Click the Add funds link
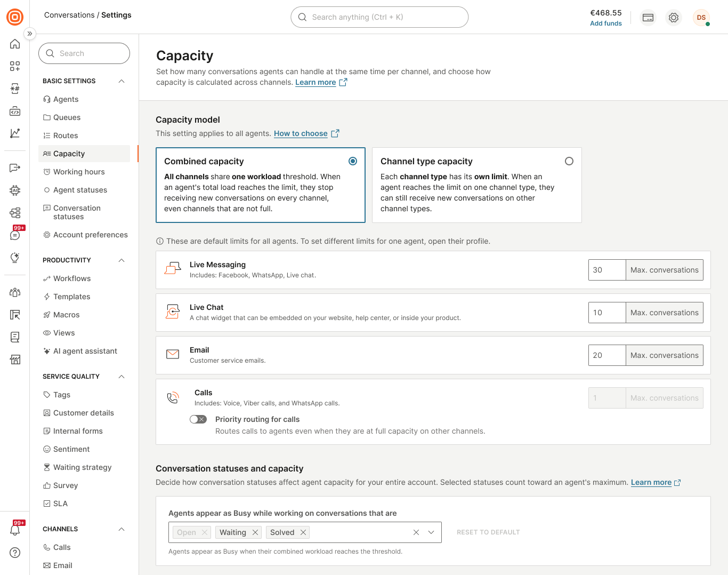The width and height of the screenshot is (728, 575). (606, 23)
